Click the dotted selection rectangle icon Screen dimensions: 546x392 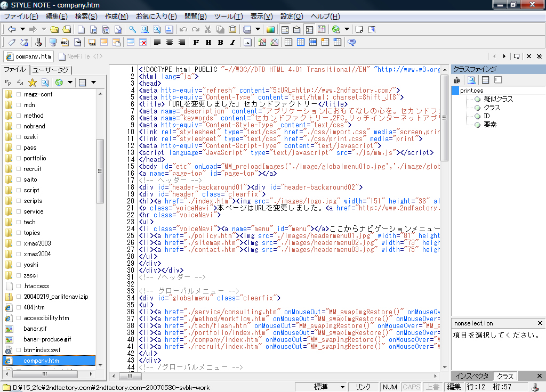point(359,30)
